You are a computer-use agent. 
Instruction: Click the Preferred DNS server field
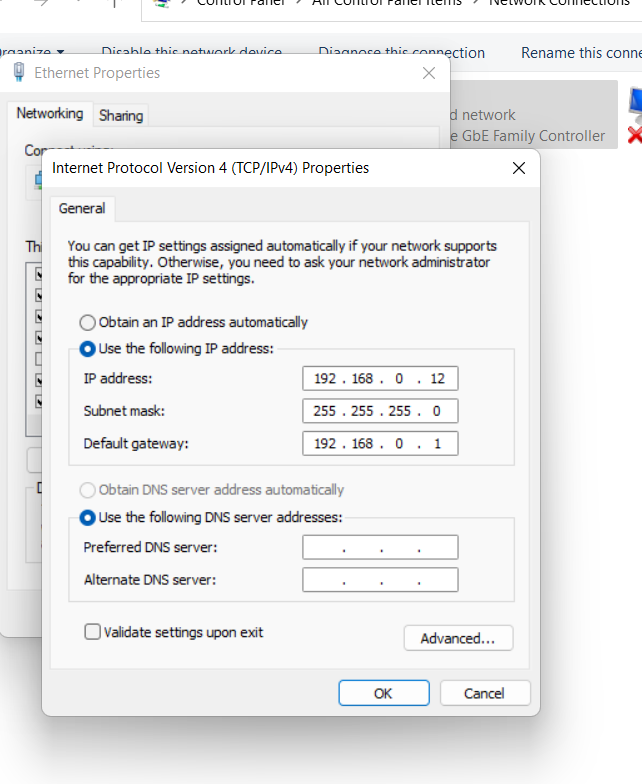click(380, 547)
